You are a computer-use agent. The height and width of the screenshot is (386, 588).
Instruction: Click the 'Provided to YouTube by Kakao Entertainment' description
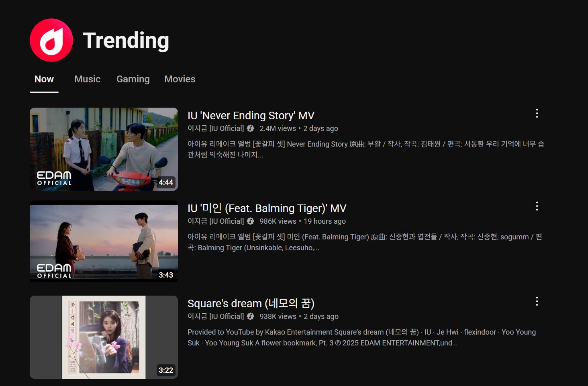point(361,337)
